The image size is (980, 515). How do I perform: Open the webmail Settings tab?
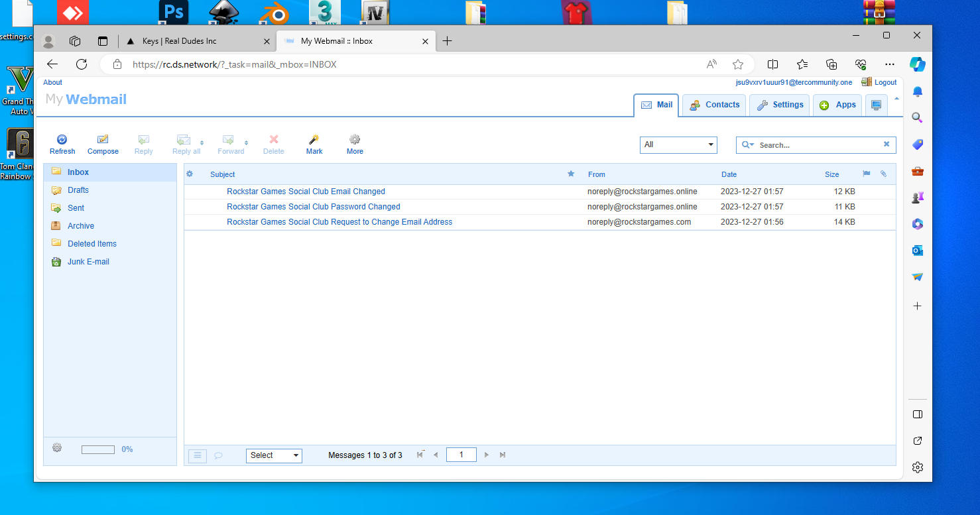coord(780,105)
